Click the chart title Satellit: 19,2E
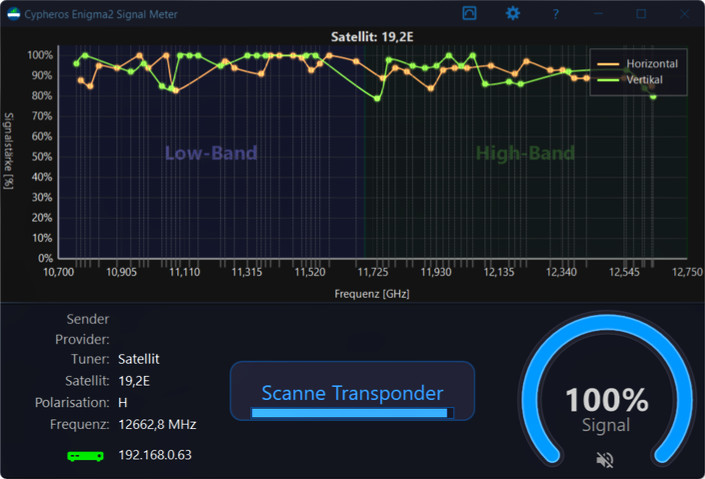Screen dimensions: 705x479 point(372,37)
